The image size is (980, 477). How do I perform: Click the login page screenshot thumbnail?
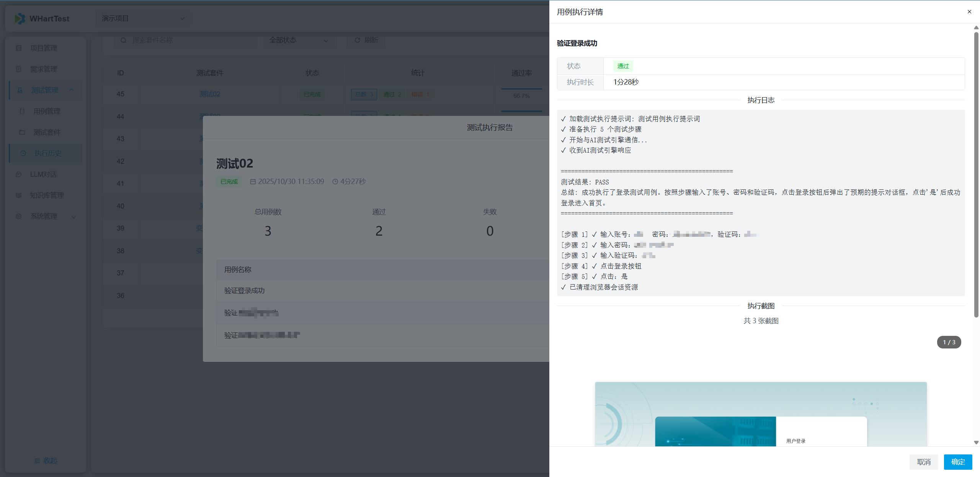point(761,414)
